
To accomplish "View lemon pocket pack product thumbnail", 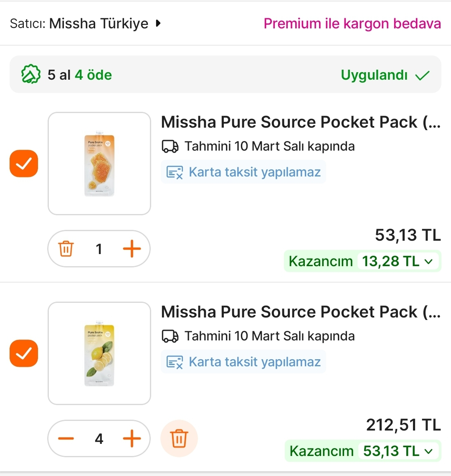I will point(99,353).
